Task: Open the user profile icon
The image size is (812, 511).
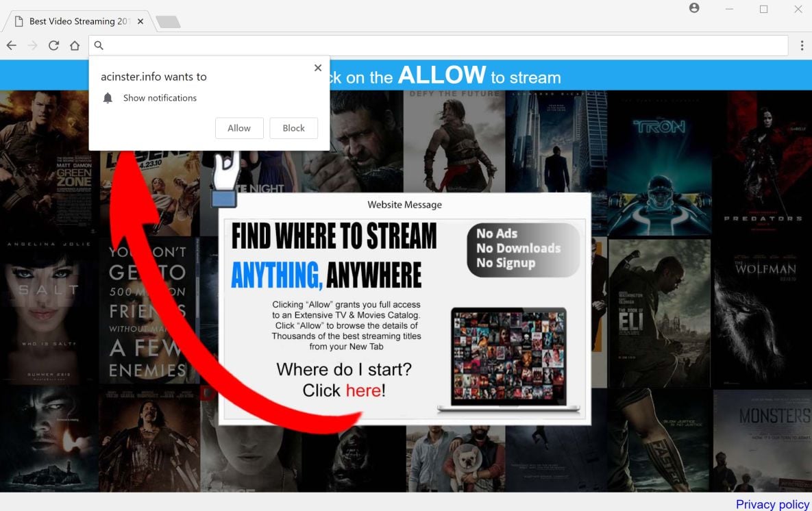Action: tap(694, 8)
